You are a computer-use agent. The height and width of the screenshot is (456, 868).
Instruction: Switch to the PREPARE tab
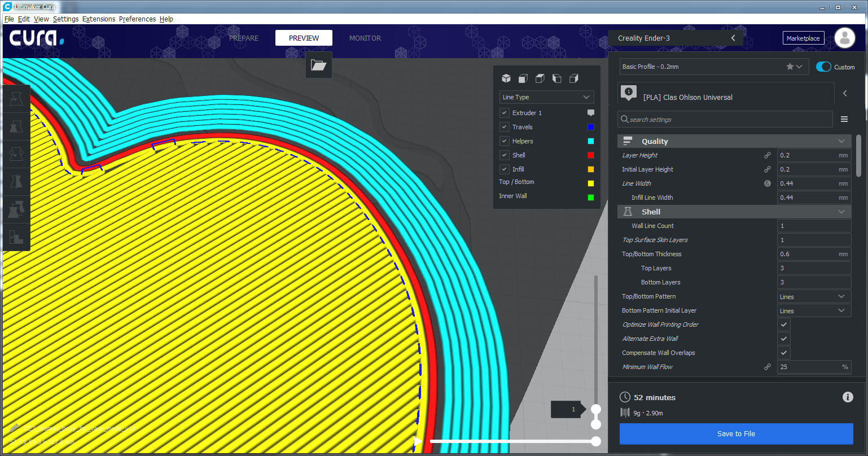tap(244, 38)
